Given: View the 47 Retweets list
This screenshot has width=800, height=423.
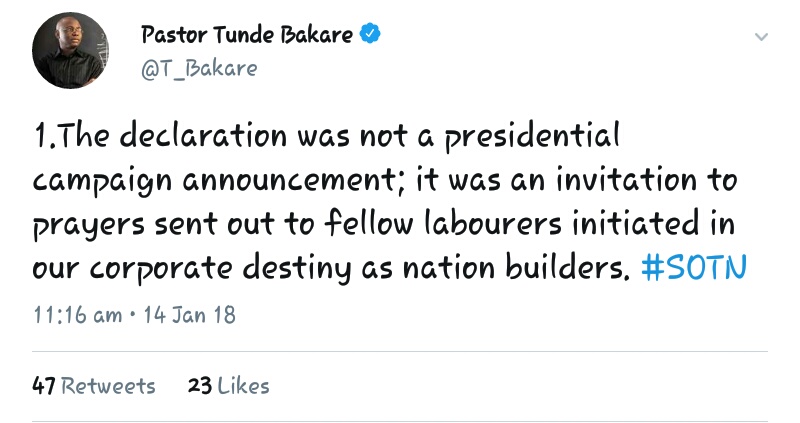Looking at the screenshot, I should coord(94,385).
